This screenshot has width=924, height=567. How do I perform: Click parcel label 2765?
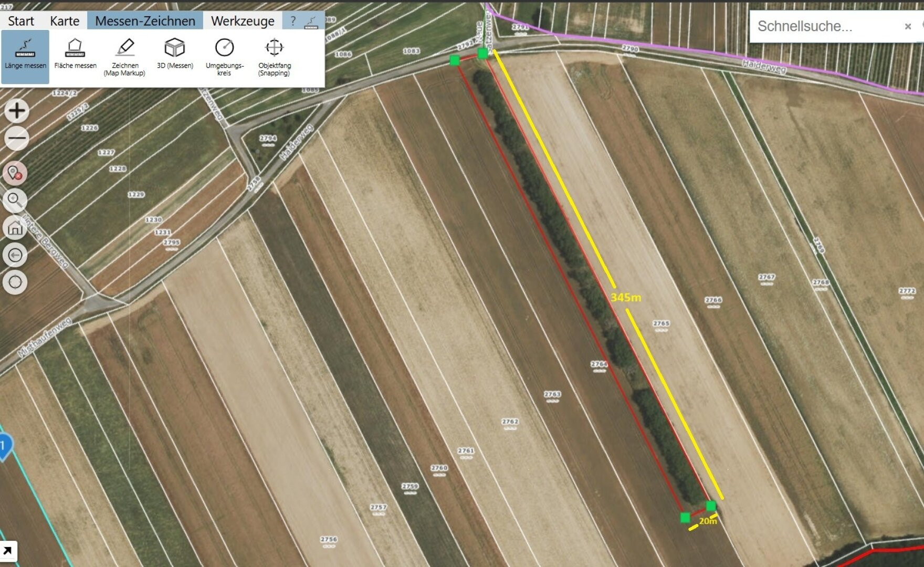661,325
